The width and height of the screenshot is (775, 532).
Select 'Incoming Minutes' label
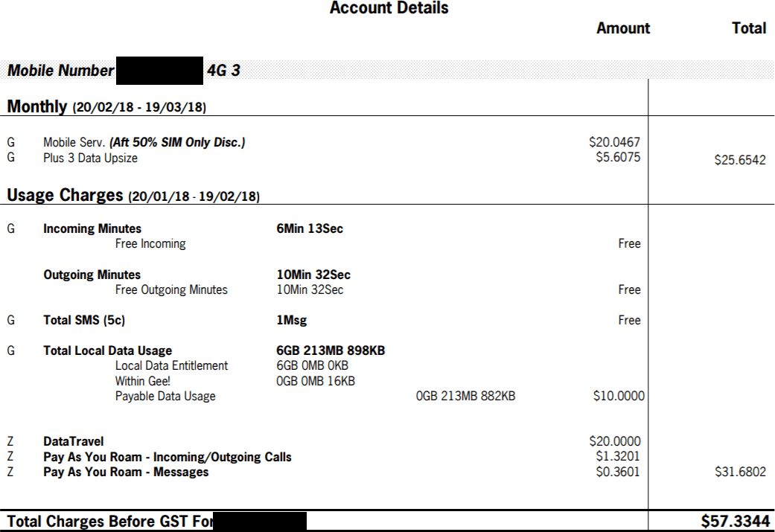(92, 228)
